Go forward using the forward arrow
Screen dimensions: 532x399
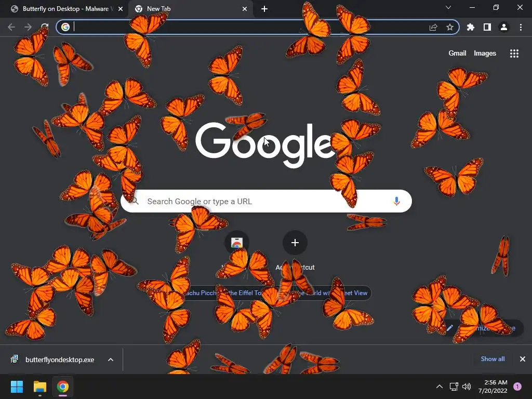click(28, 27)
